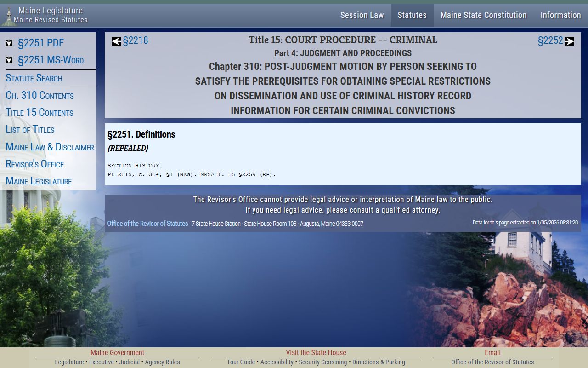Go to next section §2252

(x=550, y=40)
